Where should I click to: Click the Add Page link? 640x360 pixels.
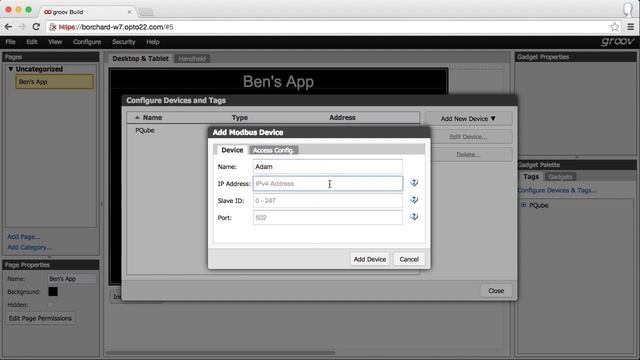click(x=23, y=237)
